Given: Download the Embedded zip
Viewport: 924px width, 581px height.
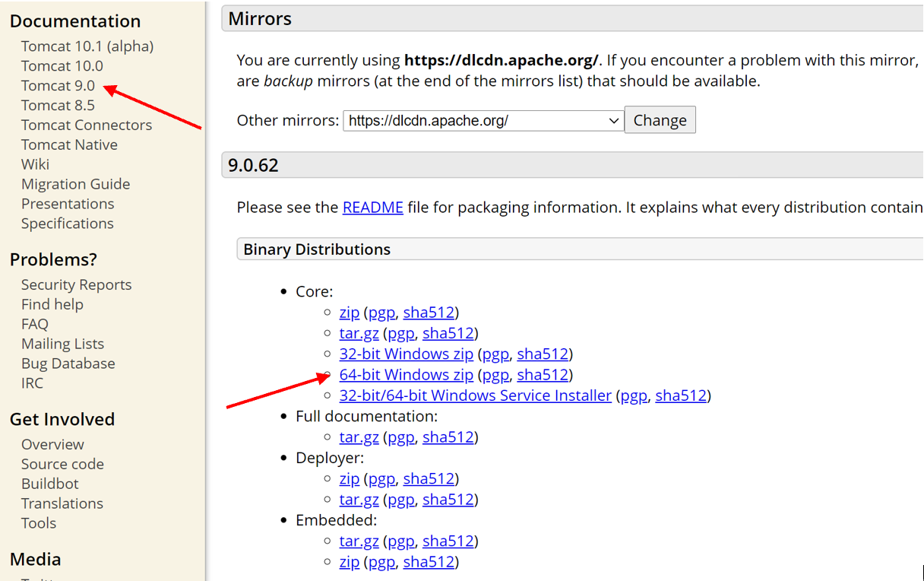Looking at the screenshot, I should click(x=350, y=562).
